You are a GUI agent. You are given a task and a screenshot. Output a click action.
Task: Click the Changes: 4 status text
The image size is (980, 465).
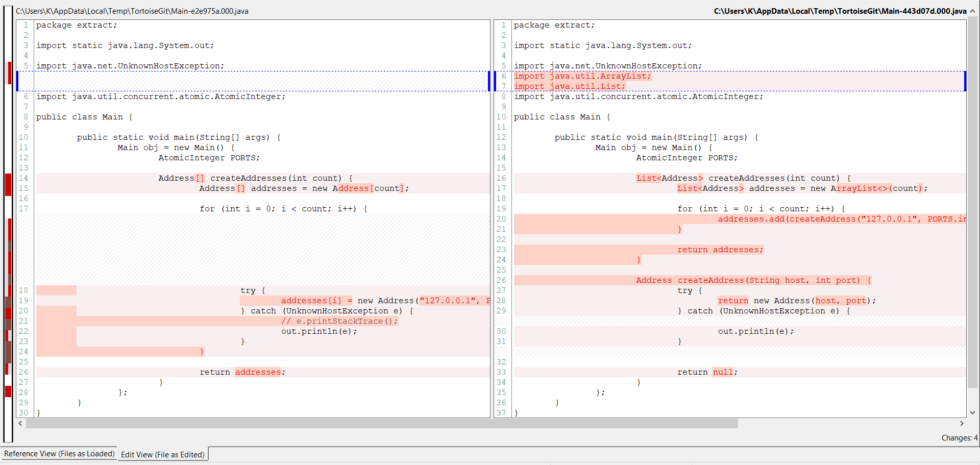coord(959,438)
